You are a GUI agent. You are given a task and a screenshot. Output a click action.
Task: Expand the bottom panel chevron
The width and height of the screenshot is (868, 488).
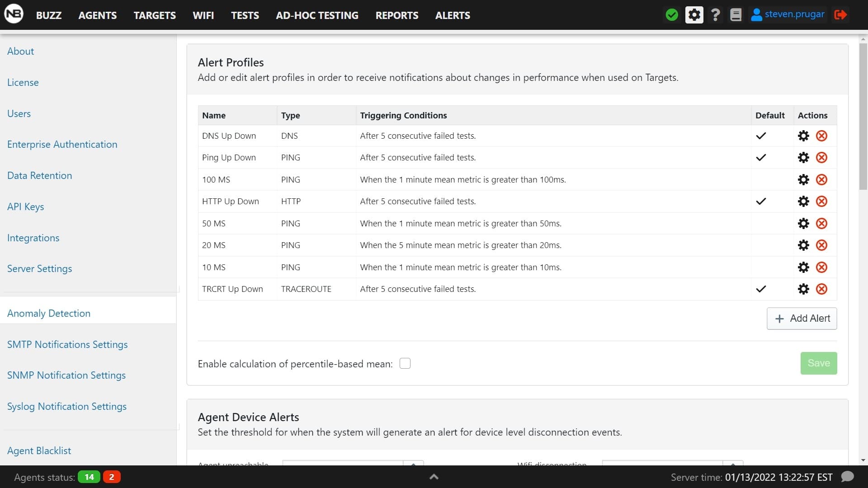[x=434, y=477]
